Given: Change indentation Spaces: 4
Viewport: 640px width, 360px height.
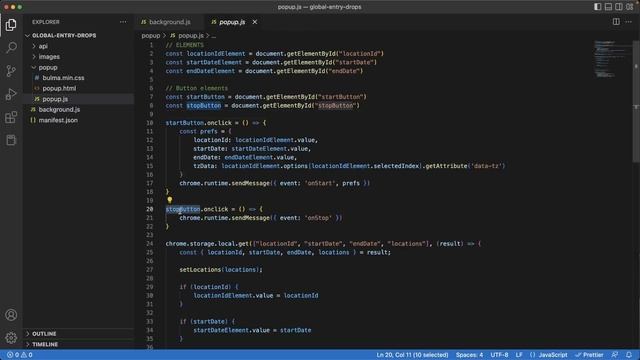Looking at the screenshot, I should [469, 355].
